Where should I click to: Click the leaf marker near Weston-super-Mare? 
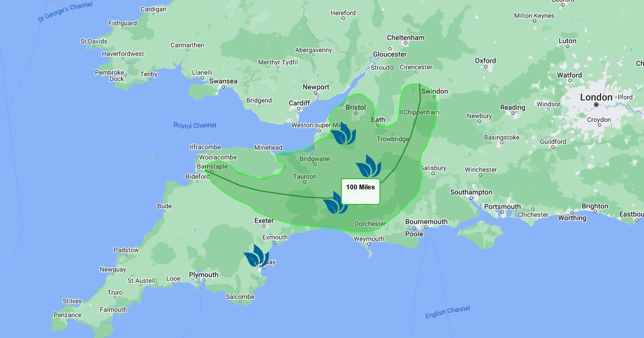(342, 135)
